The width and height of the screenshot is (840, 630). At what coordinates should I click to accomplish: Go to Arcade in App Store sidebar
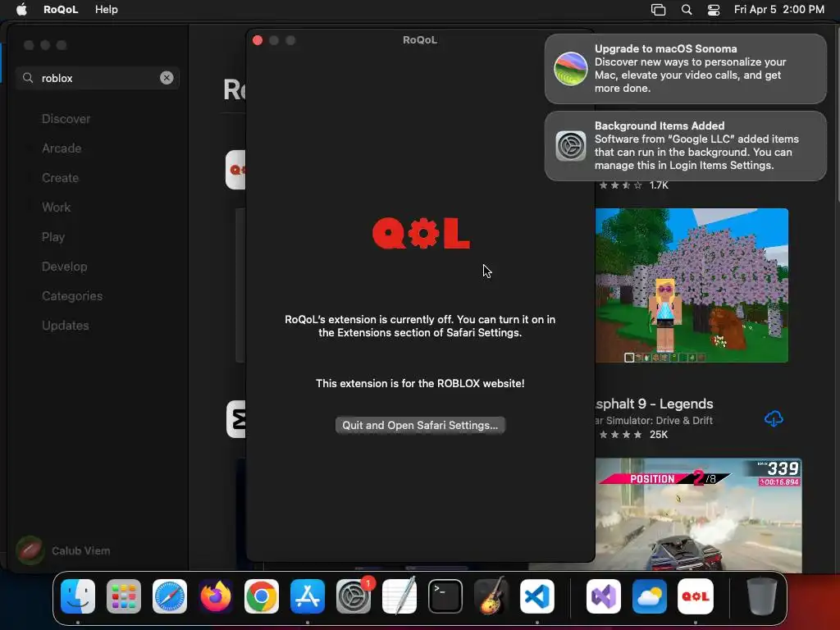click(x=62, y=148)
